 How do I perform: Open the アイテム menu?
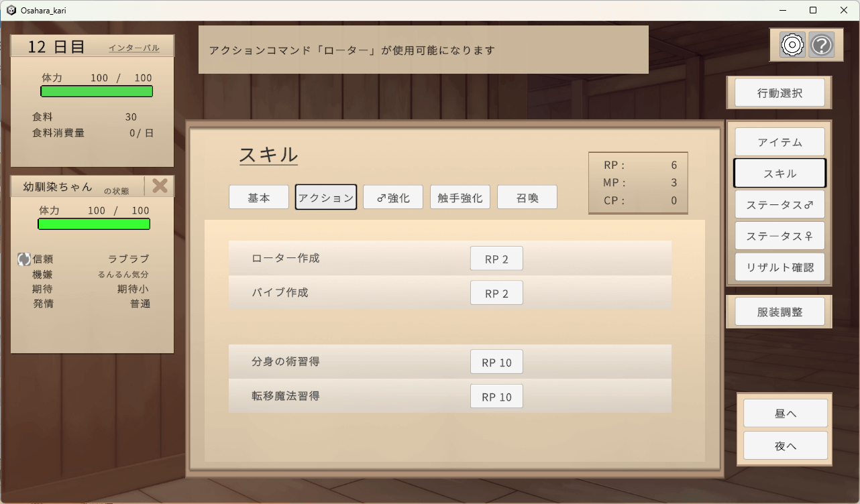(x=780, y=142)
